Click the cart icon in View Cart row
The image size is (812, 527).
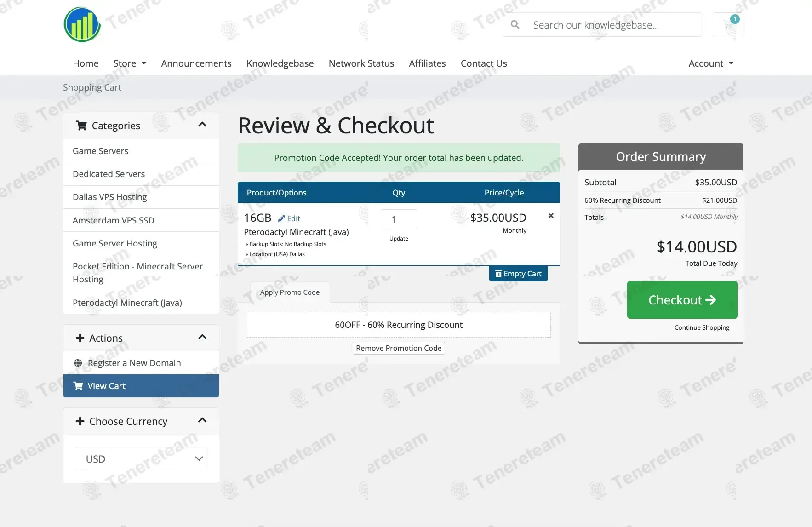pos(78,386)
